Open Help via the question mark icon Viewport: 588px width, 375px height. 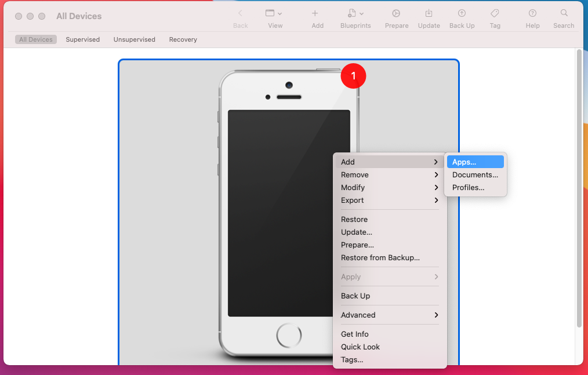coord(532,13)
